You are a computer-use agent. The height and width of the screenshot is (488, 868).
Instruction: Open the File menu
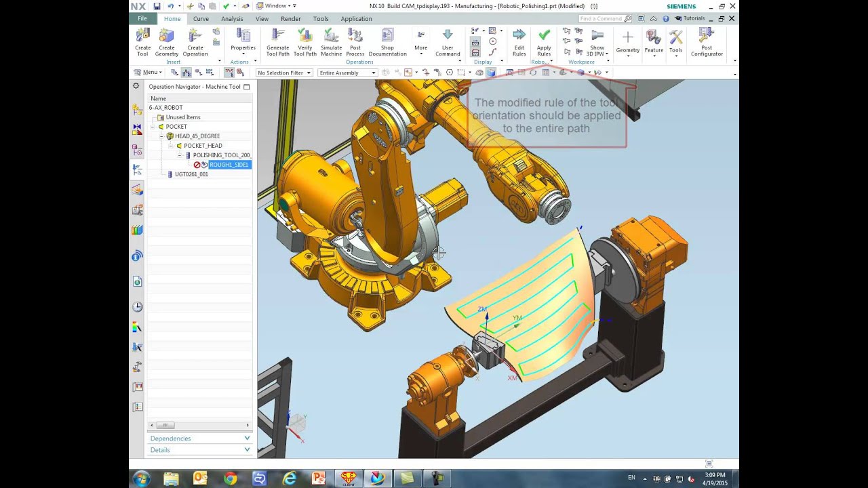(x=142, y=18)
